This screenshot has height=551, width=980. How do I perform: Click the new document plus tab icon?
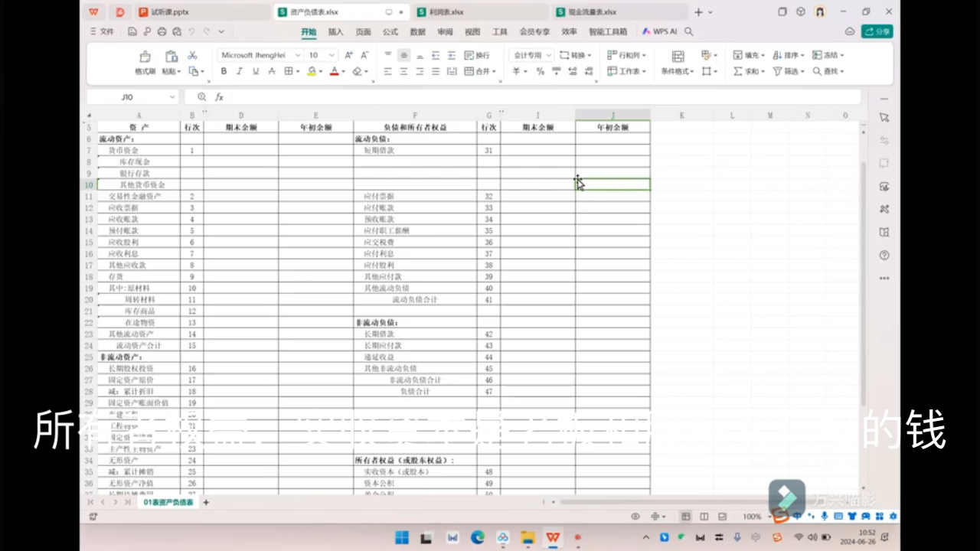coord(698,12)
